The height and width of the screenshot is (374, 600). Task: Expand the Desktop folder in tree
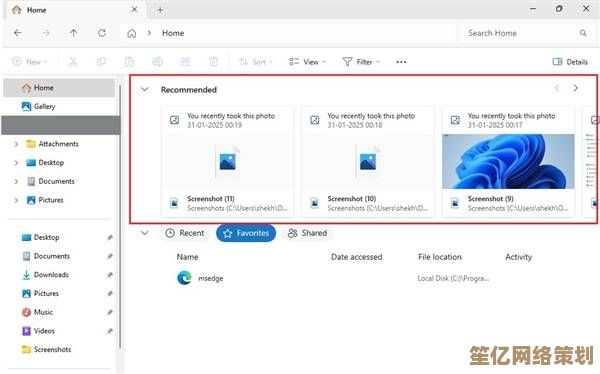point(16,163)
